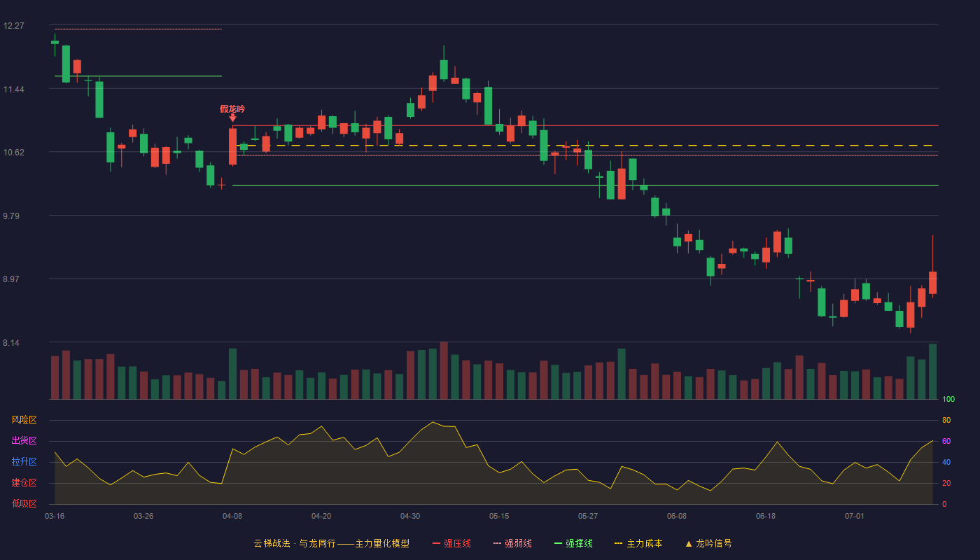The image size is (980, 560).
Task: Click the red dash icon beside 强压线
Action: click(x=436, y=543)
